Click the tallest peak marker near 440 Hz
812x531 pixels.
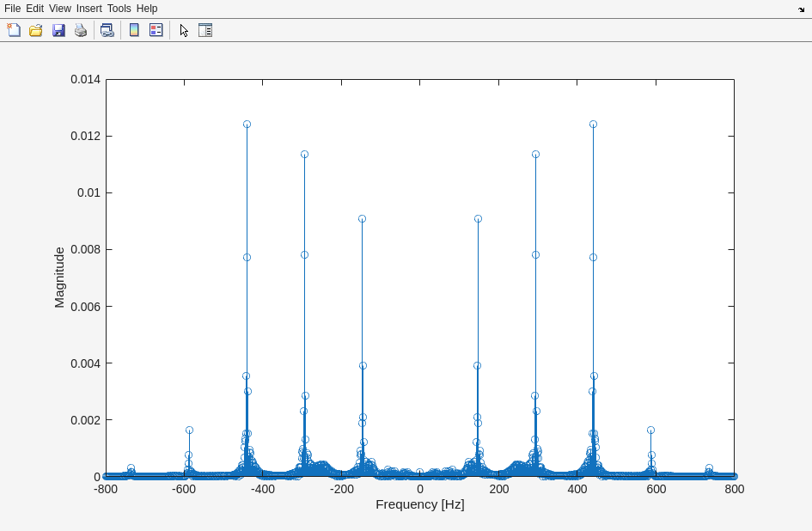[x=593, y=125]
